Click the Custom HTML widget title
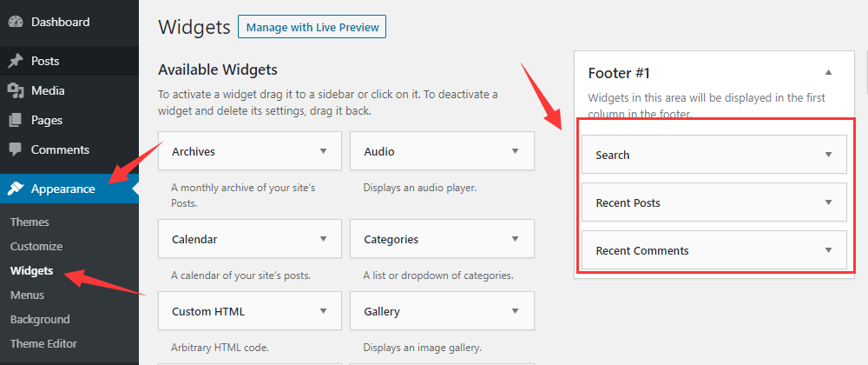This screenshot has width=868, height=365. 208,311
